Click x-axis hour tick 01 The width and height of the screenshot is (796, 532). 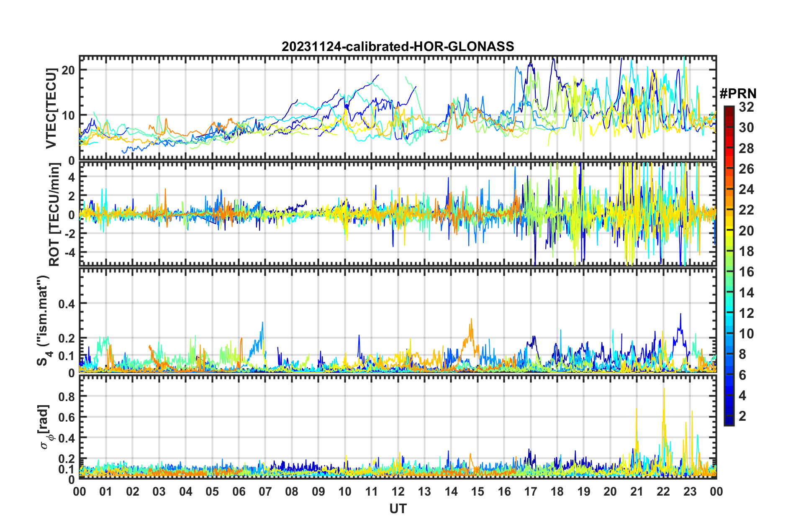[x=106, y=491]
